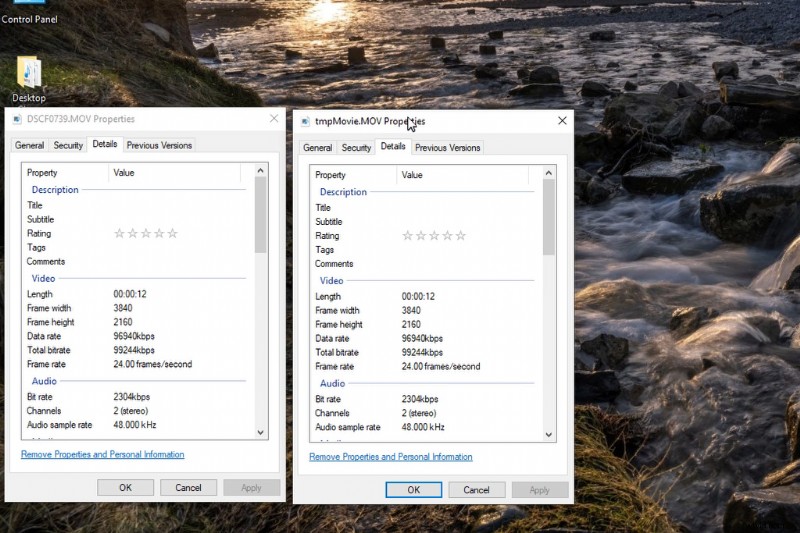This screenshot has height=533, width=800.
Task: Close the tmpMovie.MOV Properties window
Action: click(x=562, y=121)
